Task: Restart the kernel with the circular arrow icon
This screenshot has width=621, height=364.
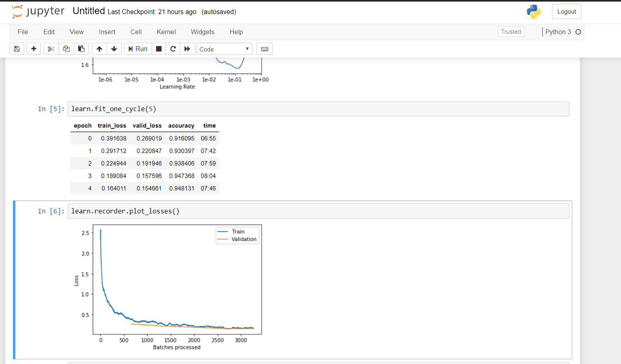Action: click(173, 49)
